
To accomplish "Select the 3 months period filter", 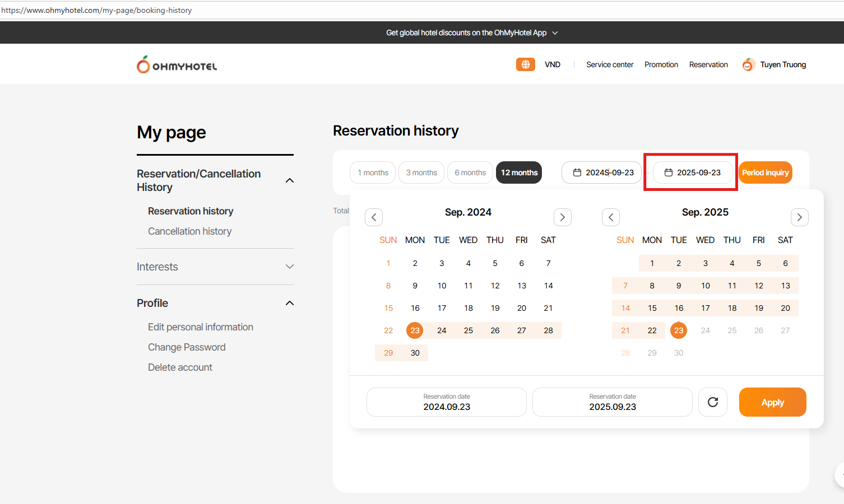I will [421, 172].
